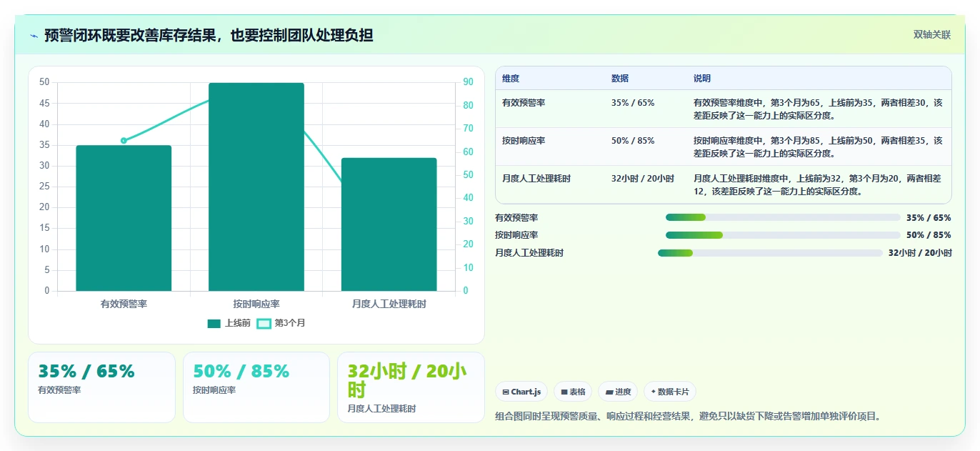The image size is (980, 451).
Task: Click the 月度人工处理耗时 x-axis label
Action: pyautogui.click(x=389, y=304)
